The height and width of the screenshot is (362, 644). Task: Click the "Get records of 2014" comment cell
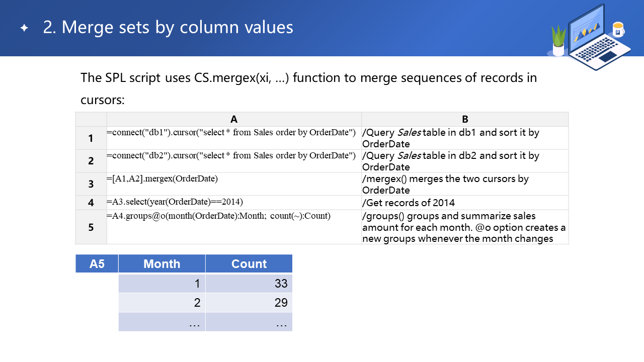point(465,203)
